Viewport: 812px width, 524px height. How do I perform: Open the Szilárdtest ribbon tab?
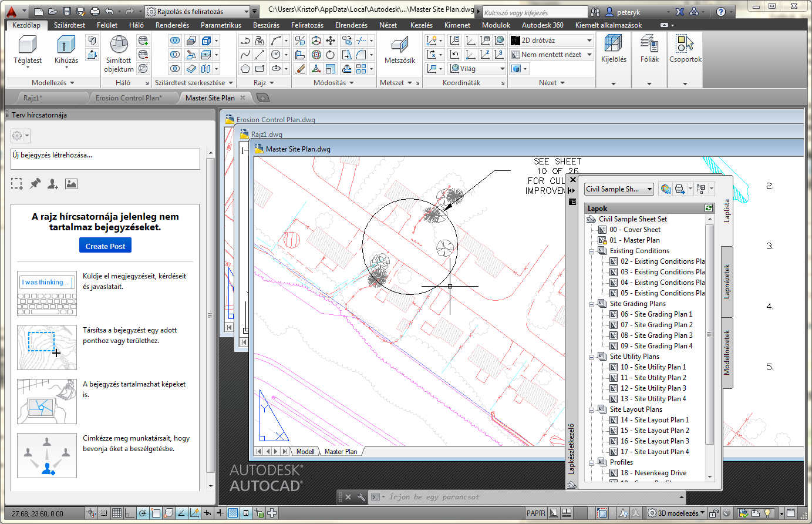tap(69, 25)
